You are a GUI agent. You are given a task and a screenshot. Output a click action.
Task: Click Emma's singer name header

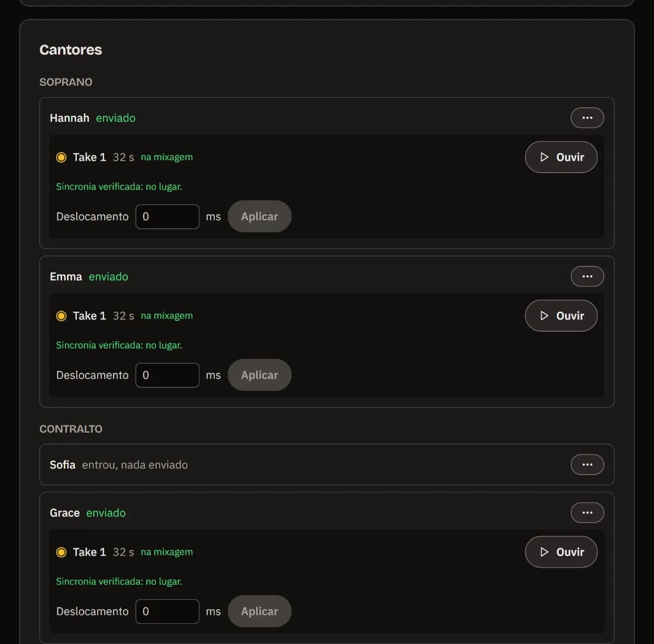pos(66,276)
